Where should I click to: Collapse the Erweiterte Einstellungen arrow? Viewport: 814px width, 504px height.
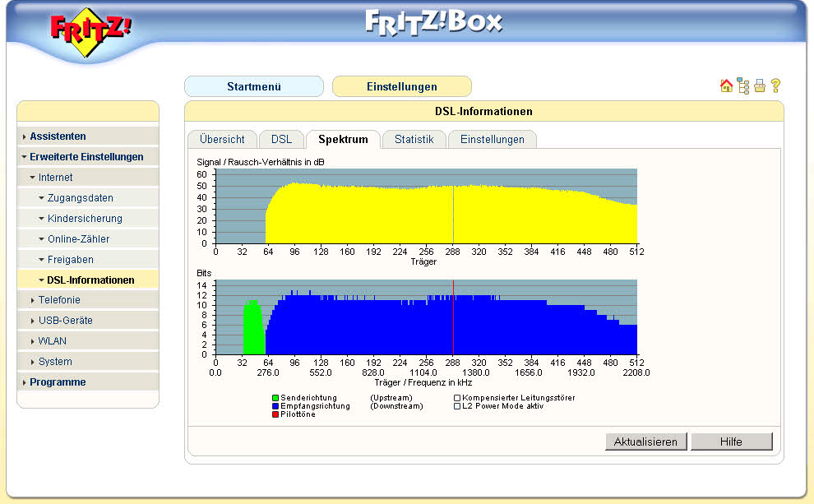[x=25, y=157]
